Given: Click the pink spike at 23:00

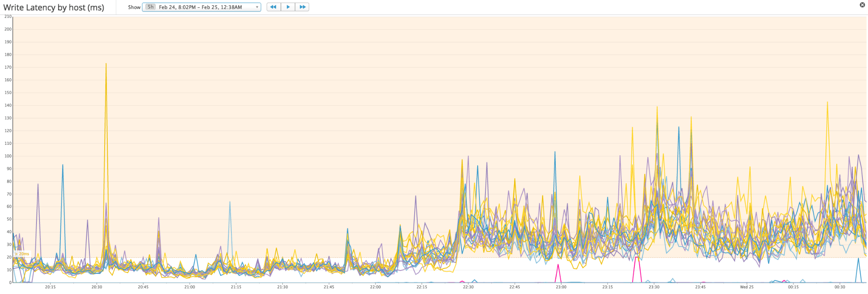Looking at the screenshot, I should point(558,265).
